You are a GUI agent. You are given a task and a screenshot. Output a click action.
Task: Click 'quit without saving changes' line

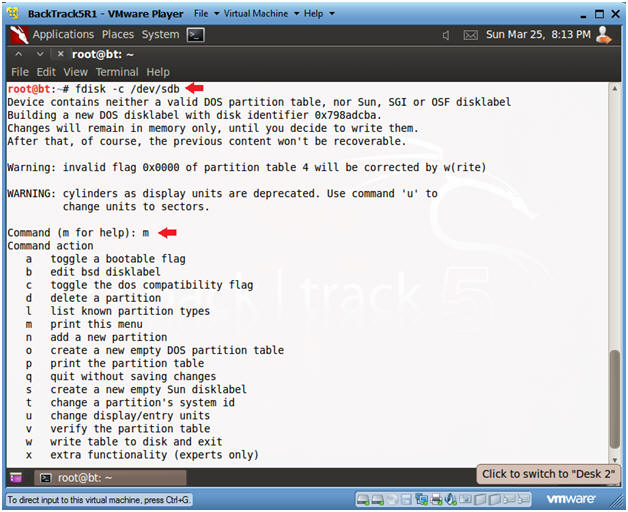(133, 377)
